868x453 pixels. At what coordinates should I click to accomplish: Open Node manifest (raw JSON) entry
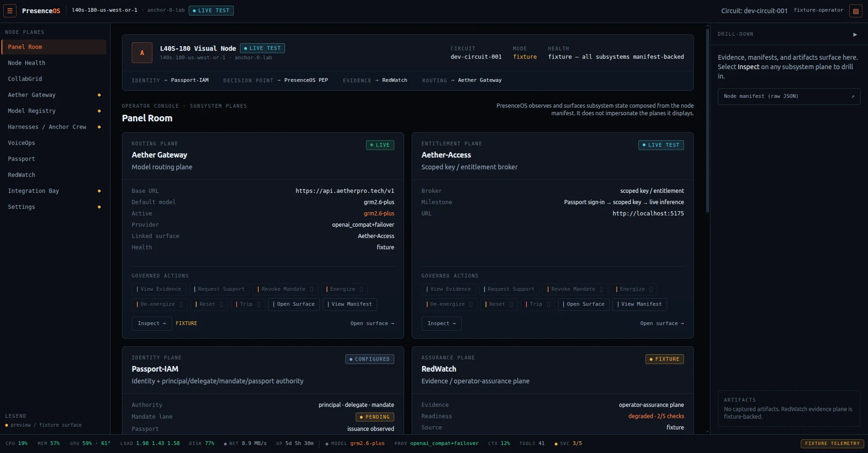coord(789,96)
